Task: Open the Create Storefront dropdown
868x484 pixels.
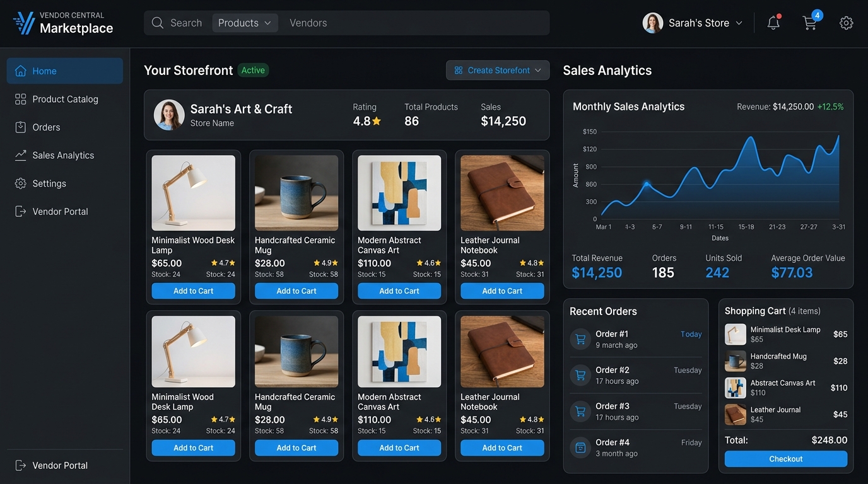Action: click(x=498, y=70)
